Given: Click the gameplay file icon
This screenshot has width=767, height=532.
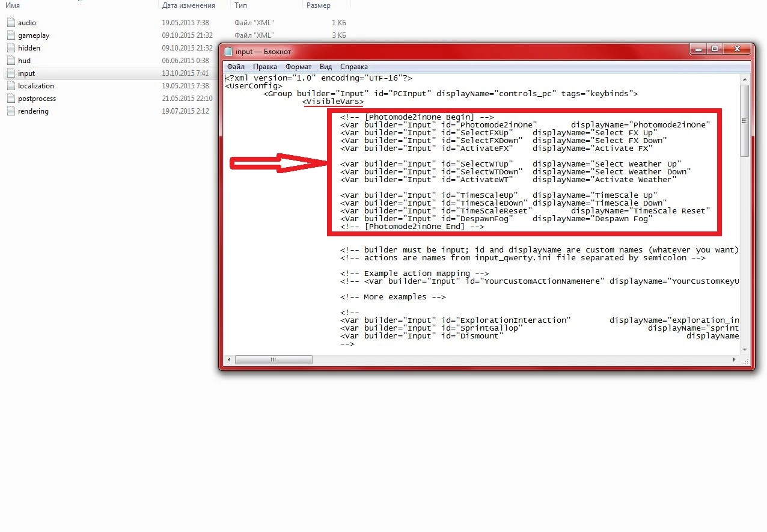Looking at the screenshot, I should tap(10, 35).
